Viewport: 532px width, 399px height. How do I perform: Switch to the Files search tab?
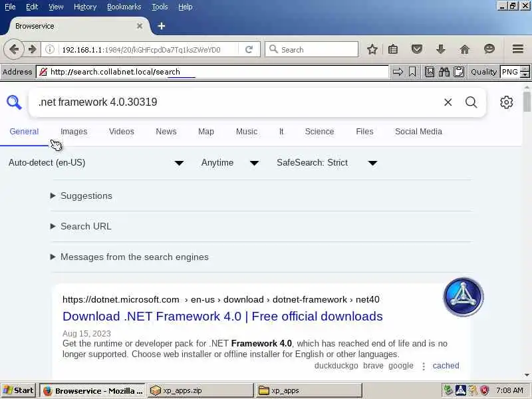tap(364, 132)
